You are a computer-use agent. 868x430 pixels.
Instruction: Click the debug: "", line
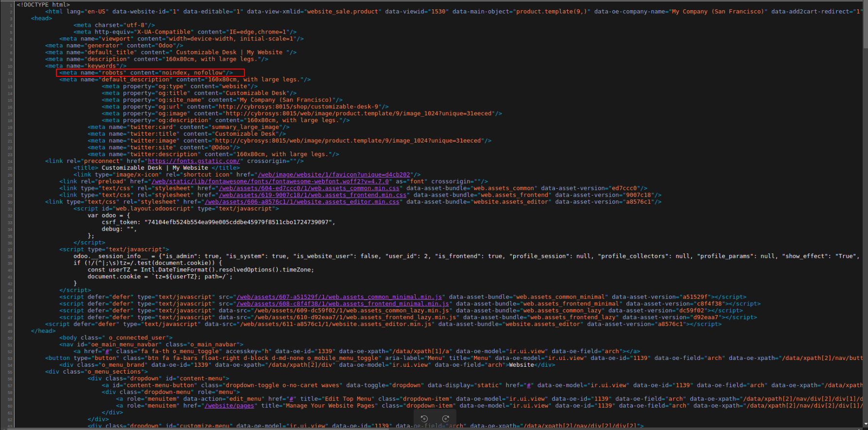tap(120, 229)
